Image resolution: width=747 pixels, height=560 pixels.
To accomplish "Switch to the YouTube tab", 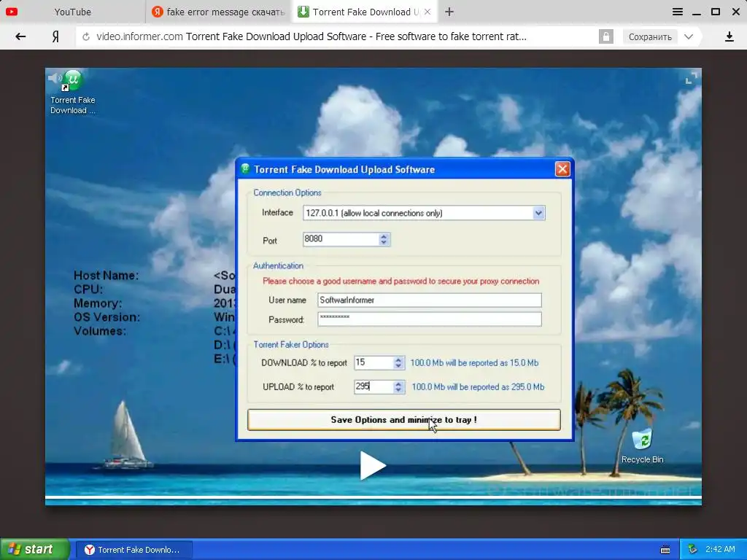I will pyautogui.click(x=72, y=12).
